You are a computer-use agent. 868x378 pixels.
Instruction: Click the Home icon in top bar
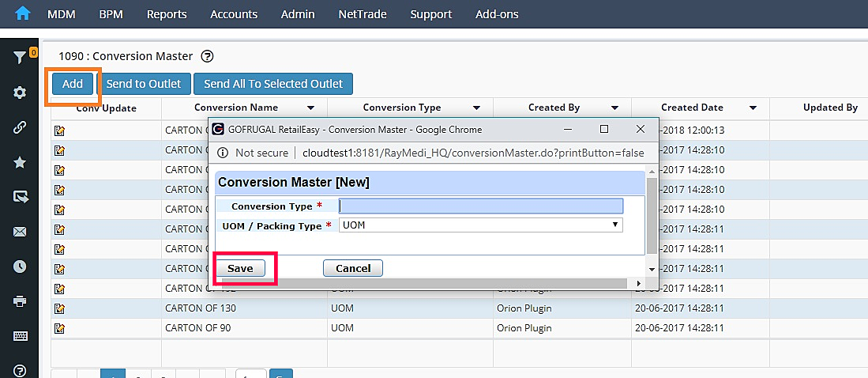point(22,13)
